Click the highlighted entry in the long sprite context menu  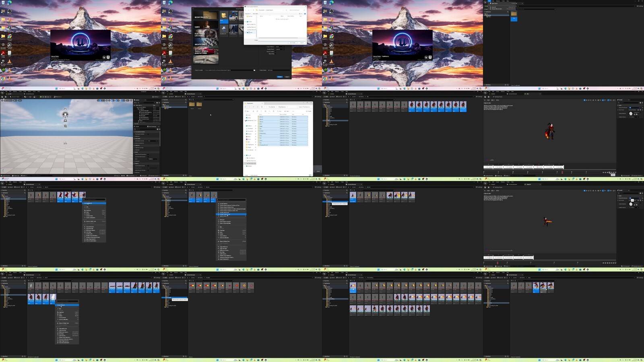[x=231, y=214]
